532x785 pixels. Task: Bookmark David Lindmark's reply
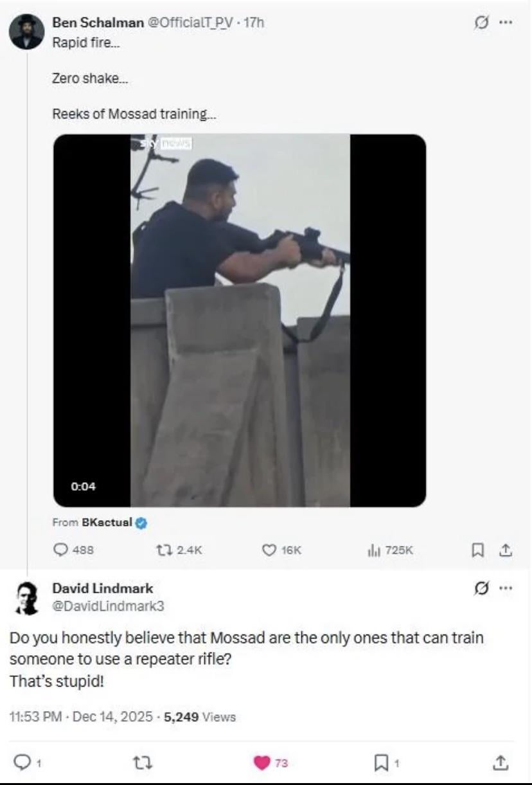pos(380,763)
